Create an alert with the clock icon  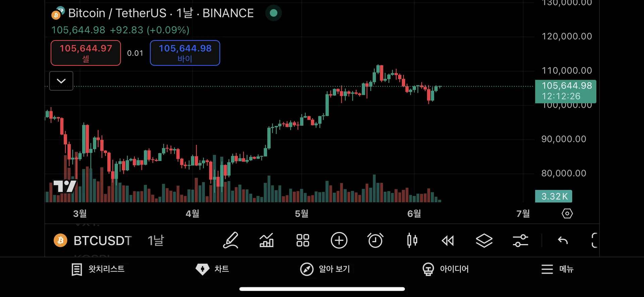click(375, 240)
